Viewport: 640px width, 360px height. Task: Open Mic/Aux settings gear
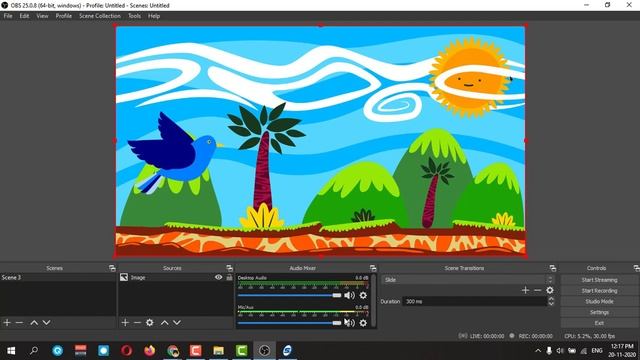(x=363, y=323)
